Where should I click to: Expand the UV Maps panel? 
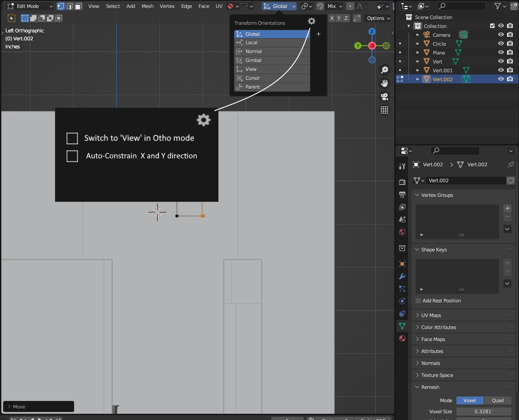pyautogui.click(x=464, y=315)
